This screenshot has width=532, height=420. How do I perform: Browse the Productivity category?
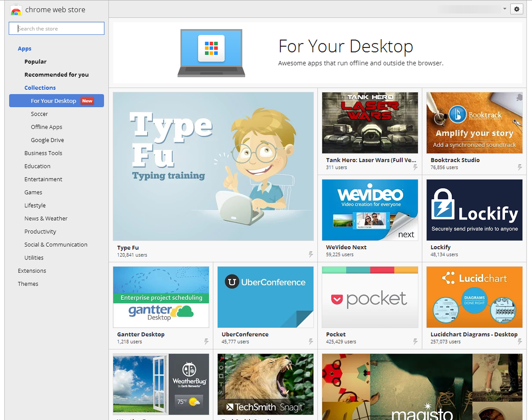40,232
